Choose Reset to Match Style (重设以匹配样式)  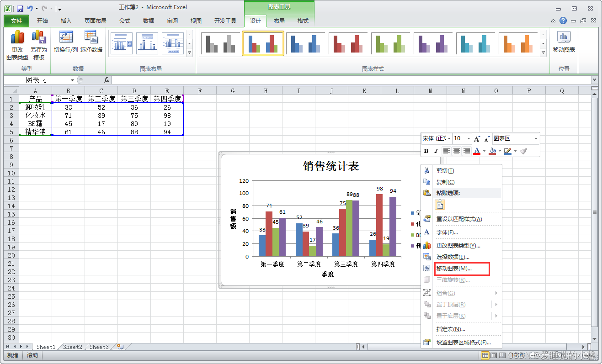click(x=461, y=219)
